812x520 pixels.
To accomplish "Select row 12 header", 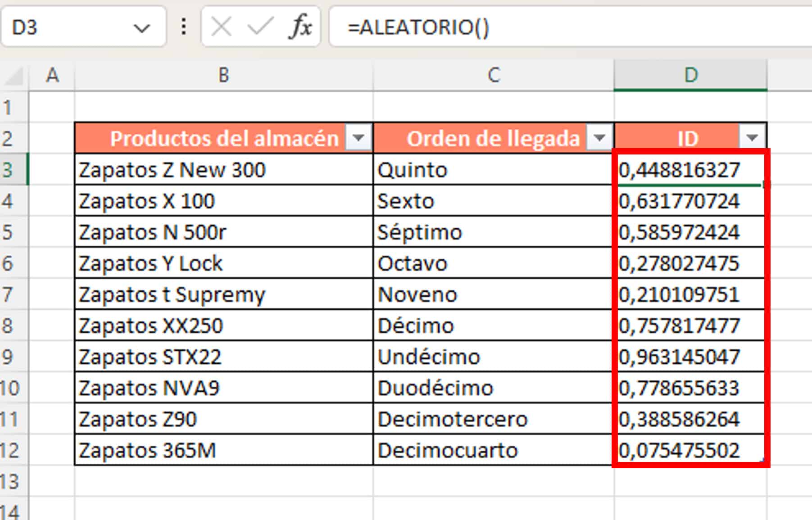I will tap(10, 450).
